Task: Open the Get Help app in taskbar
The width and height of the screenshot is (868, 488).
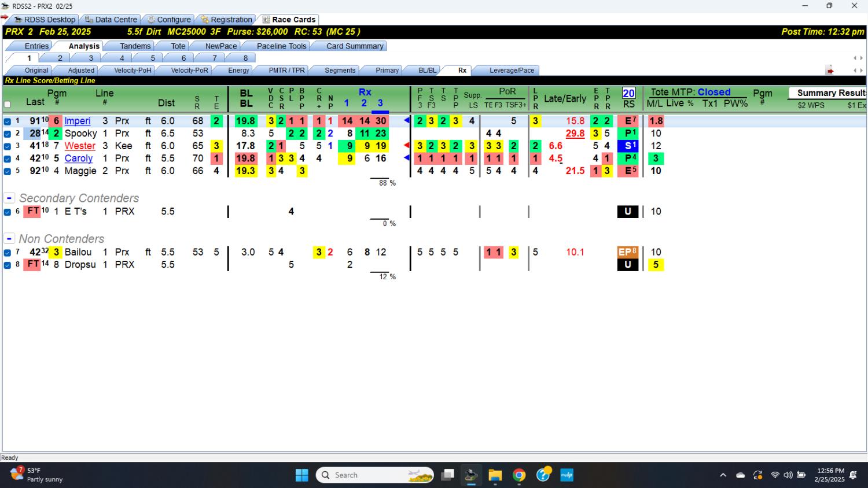Action: pyautogui.click(x=543, y=475)
